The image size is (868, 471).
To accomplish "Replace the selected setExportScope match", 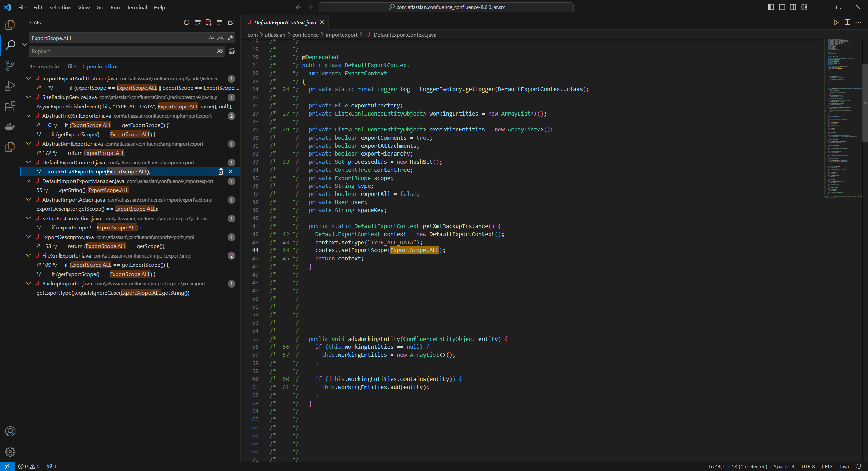I will (x=221, y=171).
